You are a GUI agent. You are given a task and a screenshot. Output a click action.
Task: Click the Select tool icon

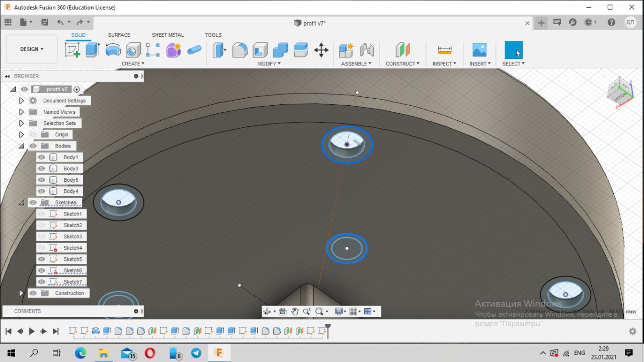pos(514,50)
